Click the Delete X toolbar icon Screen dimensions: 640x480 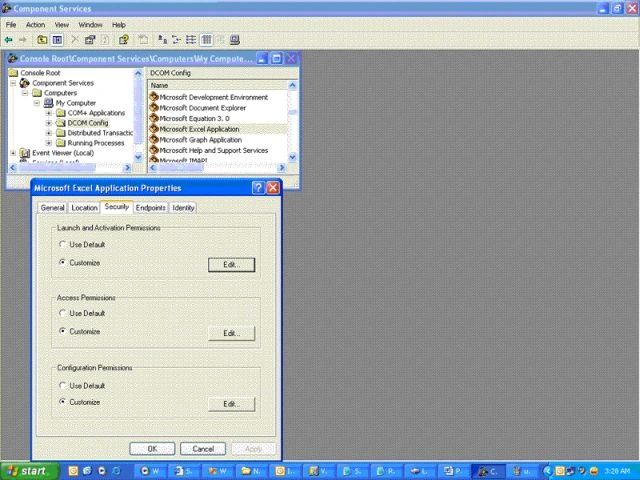75,40
